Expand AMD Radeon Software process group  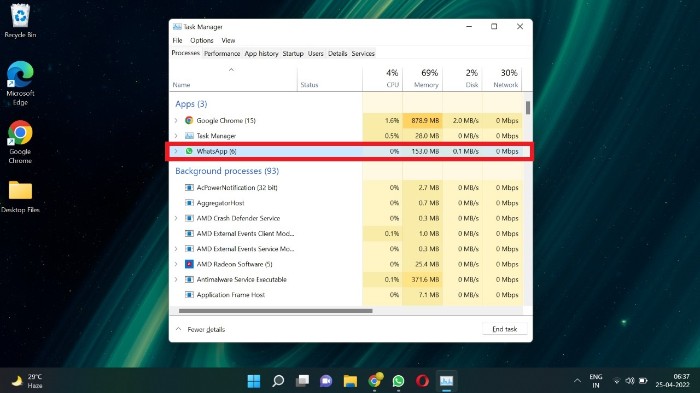click(176, 264)
